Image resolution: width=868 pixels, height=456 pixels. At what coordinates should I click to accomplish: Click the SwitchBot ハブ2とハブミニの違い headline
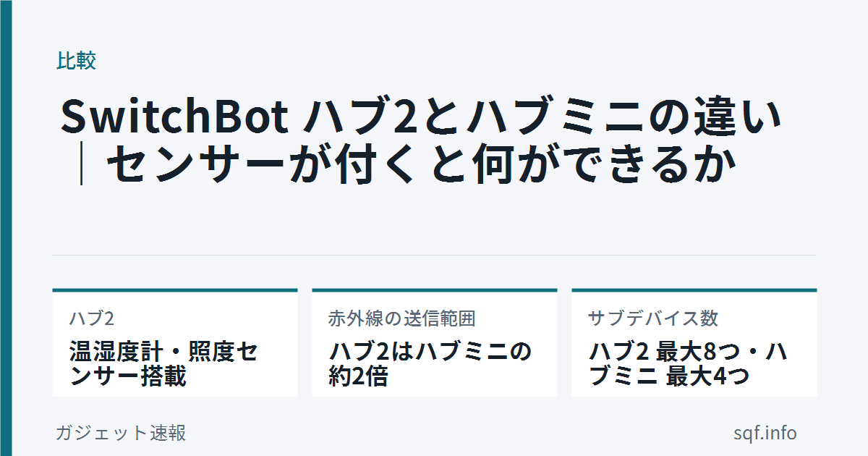coord(421,117)
